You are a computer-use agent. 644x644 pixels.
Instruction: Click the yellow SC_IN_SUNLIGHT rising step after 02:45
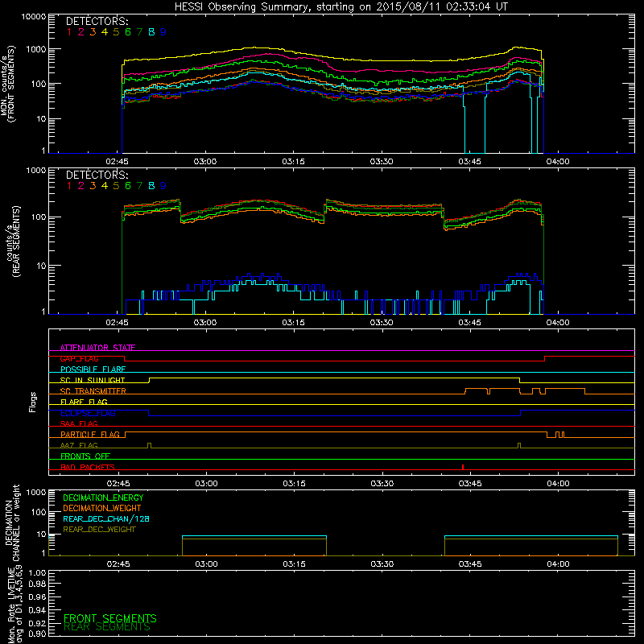pos(150,380)
